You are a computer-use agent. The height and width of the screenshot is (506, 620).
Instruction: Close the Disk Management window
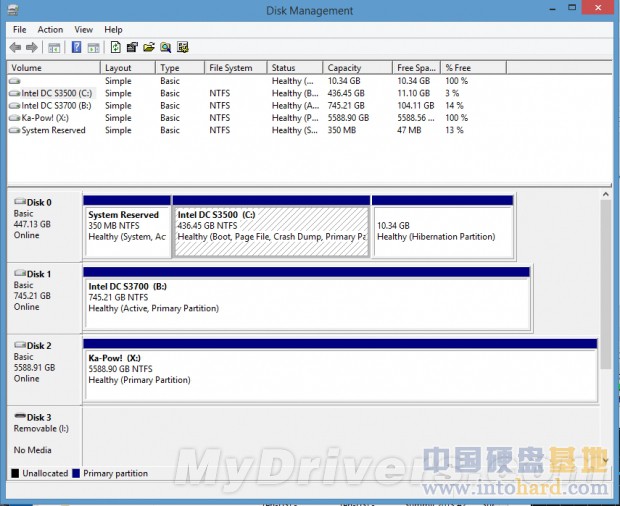point(599,8)
